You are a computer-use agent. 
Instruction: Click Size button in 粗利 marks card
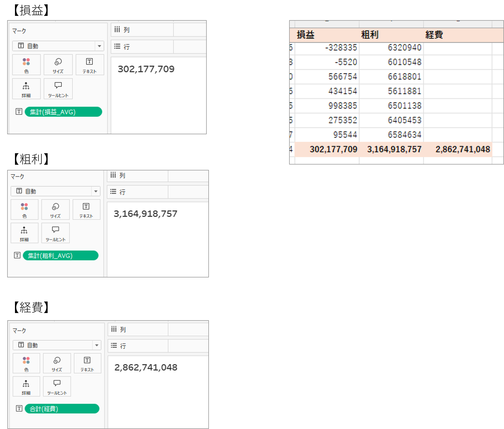(55, 209)
